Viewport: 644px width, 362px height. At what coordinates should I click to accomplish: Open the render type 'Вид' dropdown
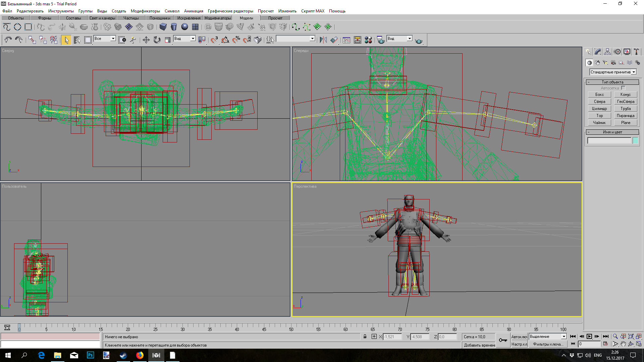pyautogui.click(x=410, y=39)
